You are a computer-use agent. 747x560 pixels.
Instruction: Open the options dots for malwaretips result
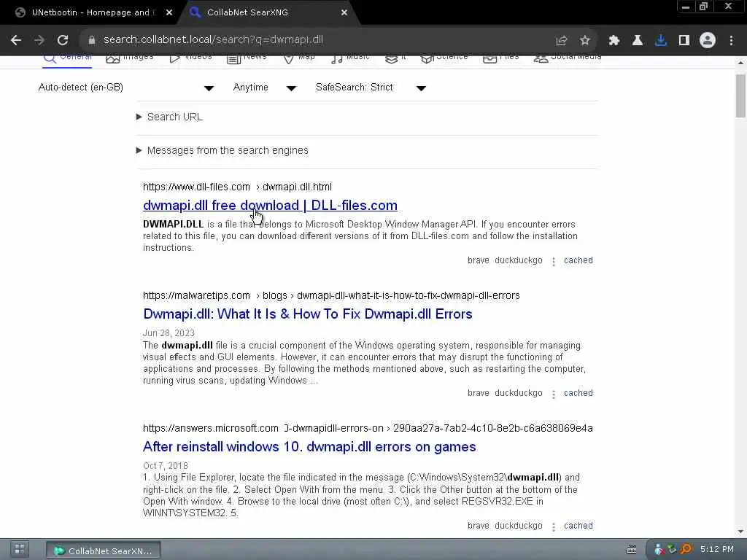point(554,394)
